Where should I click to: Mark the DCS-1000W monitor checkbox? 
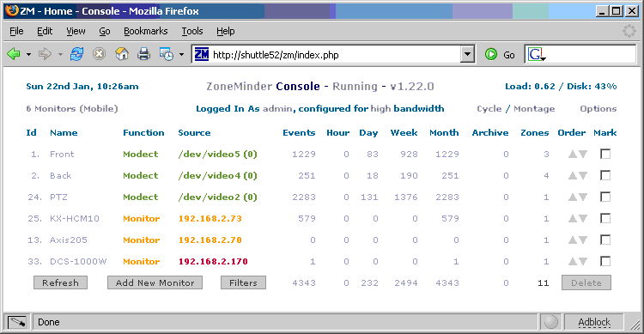605,261
